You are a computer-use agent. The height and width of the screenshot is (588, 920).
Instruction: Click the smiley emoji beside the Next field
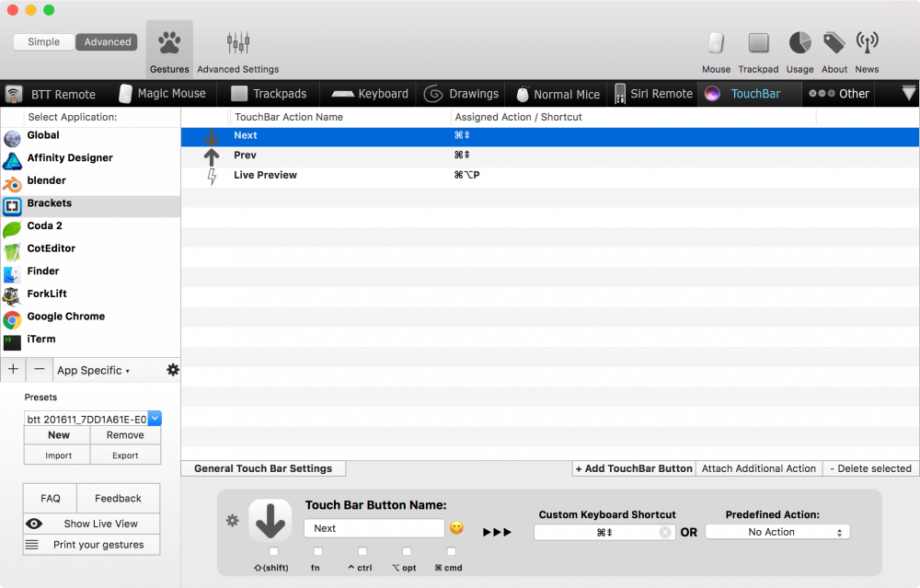click(x=456, y=527)
